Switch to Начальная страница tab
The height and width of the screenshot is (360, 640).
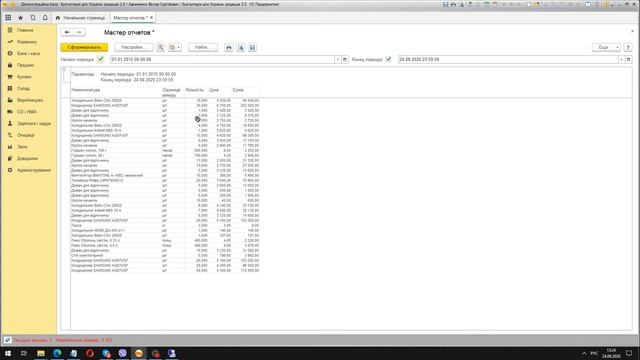tap(80, 18)
